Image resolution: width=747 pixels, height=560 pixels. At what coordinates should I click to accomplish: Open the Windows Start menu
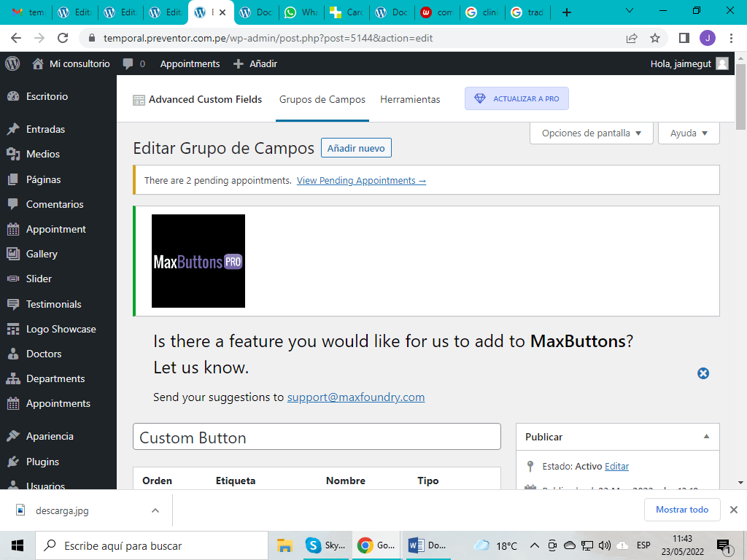coord(18,545)
